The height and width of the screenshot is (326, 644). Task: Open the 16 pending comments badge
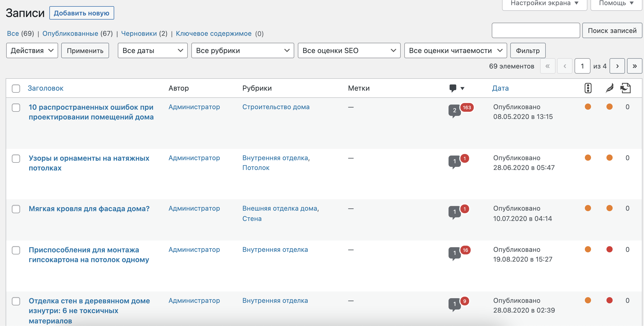[465, 250]
